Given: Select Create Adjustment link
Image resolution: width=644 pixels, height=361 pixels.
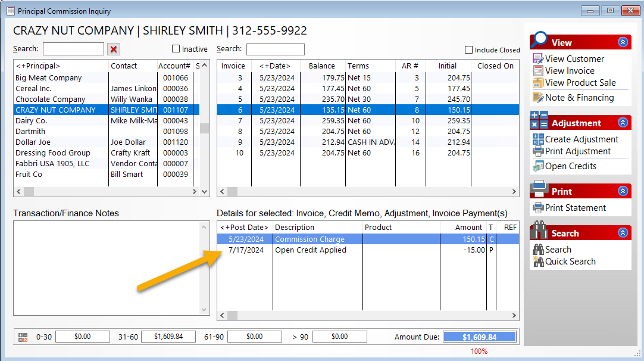Looking at the screenshot, I should 582,139.
